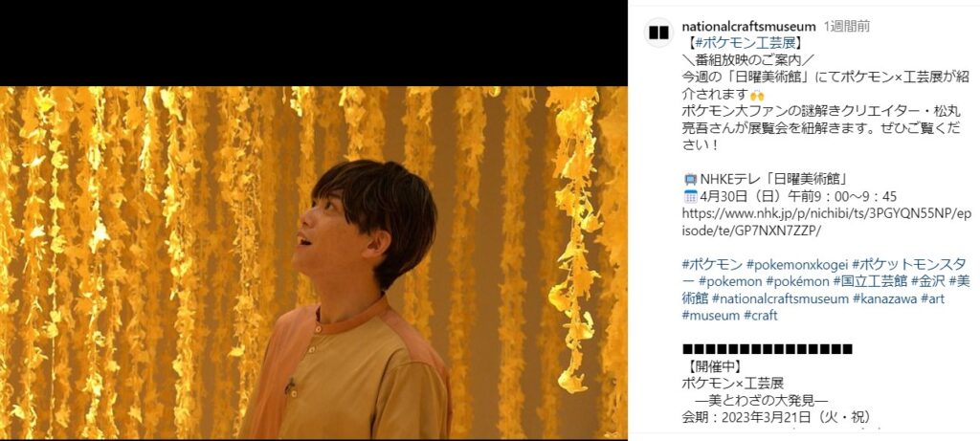Click the #art hashtag
980x441 pixels.
[933, 298]
